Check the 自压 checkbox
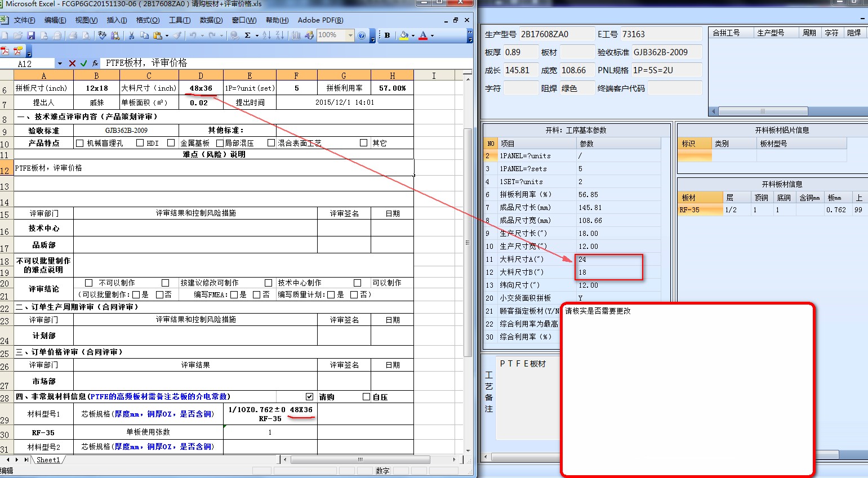 click(367, 396)
